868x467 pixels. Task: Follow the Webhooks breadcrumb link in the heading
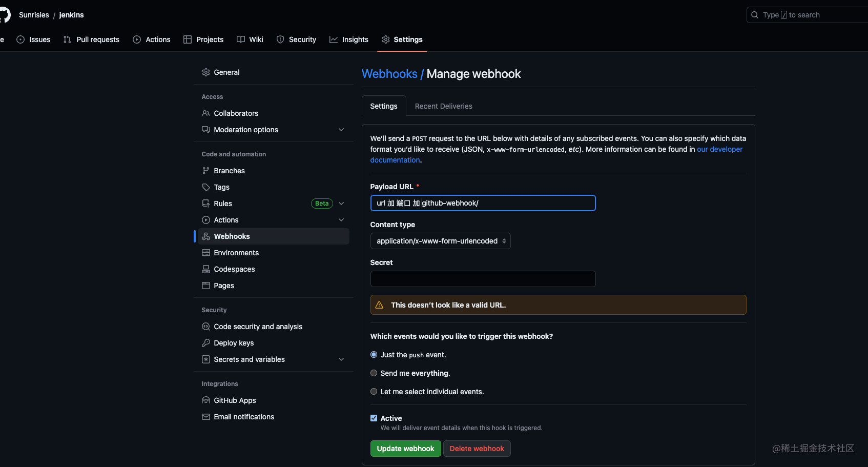coord(389,74)
